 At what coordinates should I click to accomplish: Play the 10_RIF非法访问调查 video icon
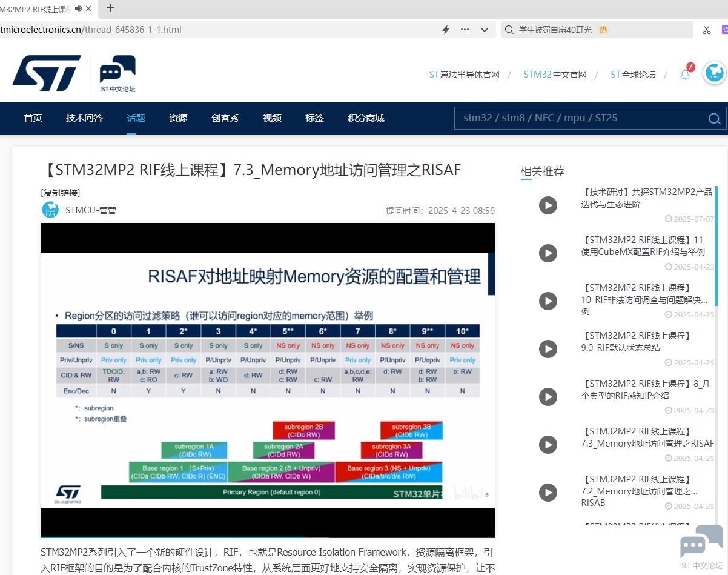(548, 301)
